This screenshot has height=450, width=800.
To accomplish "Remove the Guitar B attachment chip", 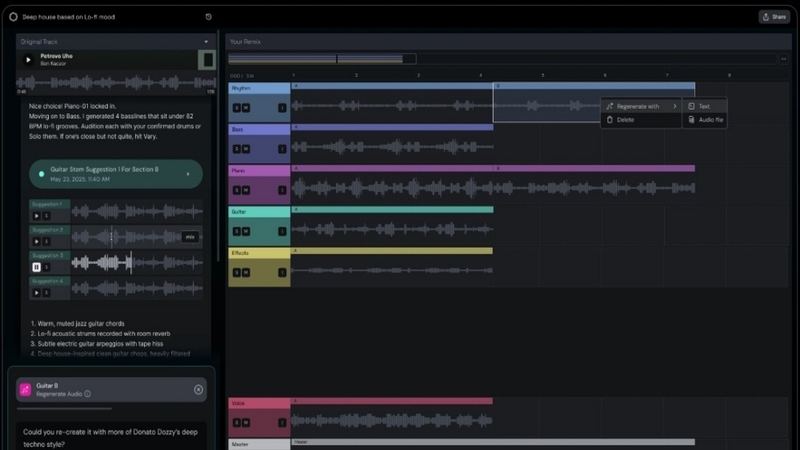I will pos(198,389).
